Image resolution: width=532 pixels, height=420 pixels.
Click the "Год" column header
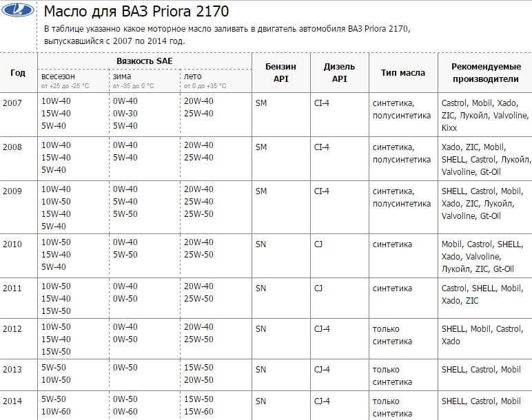18,73
